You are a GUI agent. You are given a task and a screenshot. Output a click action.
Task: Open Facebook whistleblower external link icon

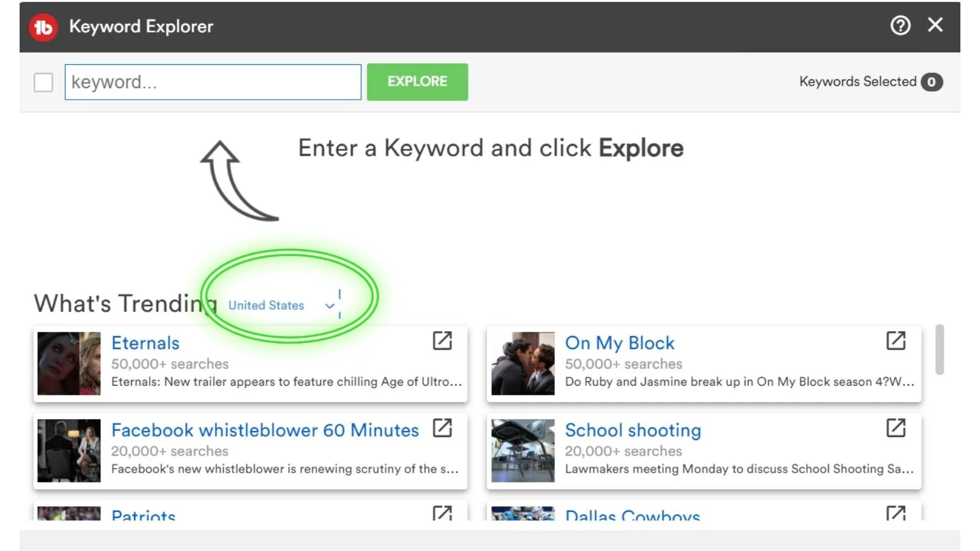(442, 427)
